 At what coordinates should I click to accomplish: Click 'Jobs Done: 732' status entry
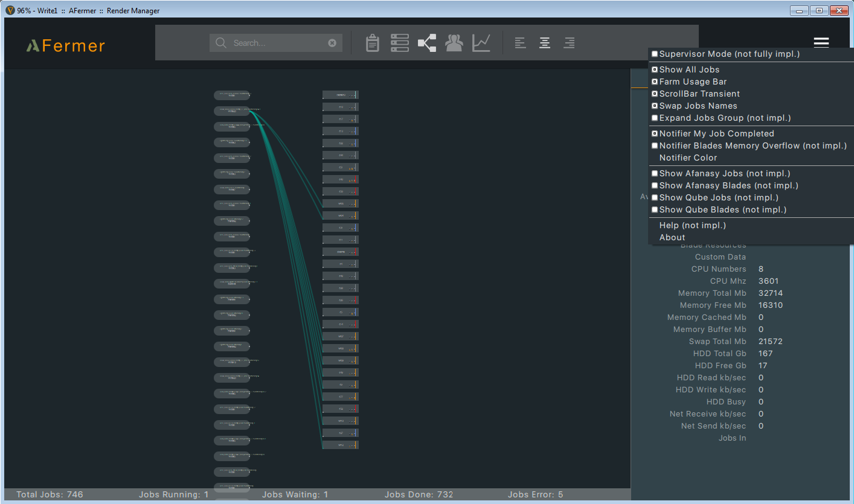419,494
